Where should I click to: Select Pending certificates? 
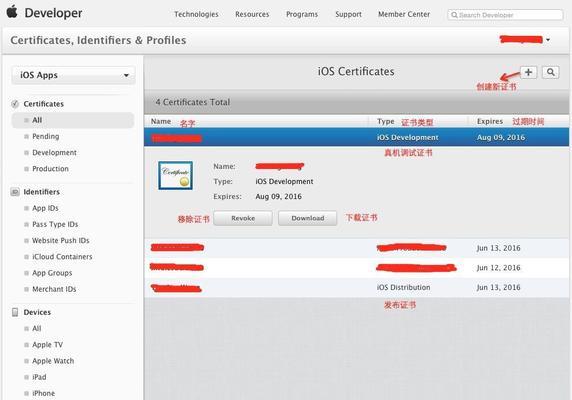tap(46, 136)
